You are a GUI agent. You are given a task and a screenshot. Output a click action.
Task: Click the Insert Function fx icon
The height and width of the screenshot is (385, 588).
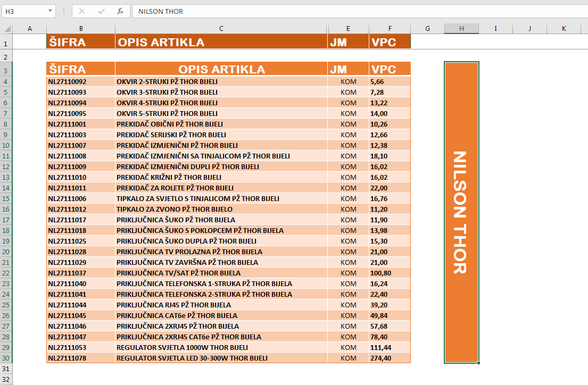120,11
